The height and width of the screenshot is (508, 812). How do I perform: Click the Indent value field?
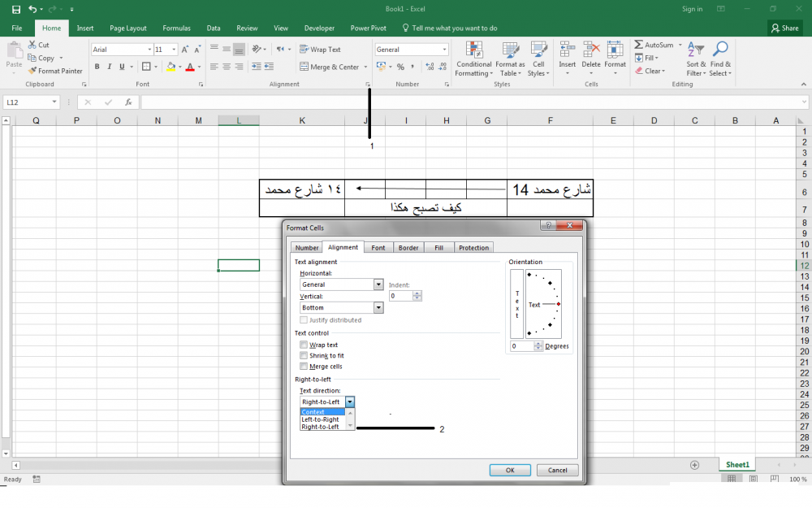coord(401,296)
